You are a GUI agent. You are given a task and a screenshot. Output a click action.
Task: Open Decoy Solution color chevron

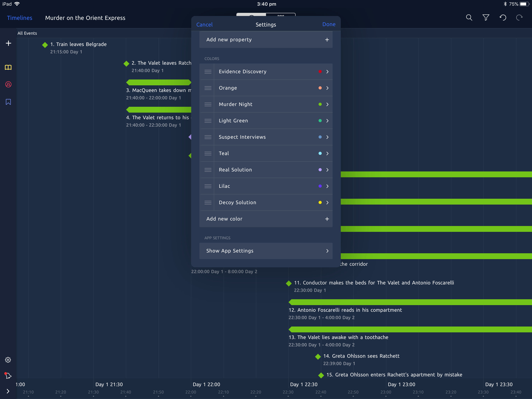point(327,203)
